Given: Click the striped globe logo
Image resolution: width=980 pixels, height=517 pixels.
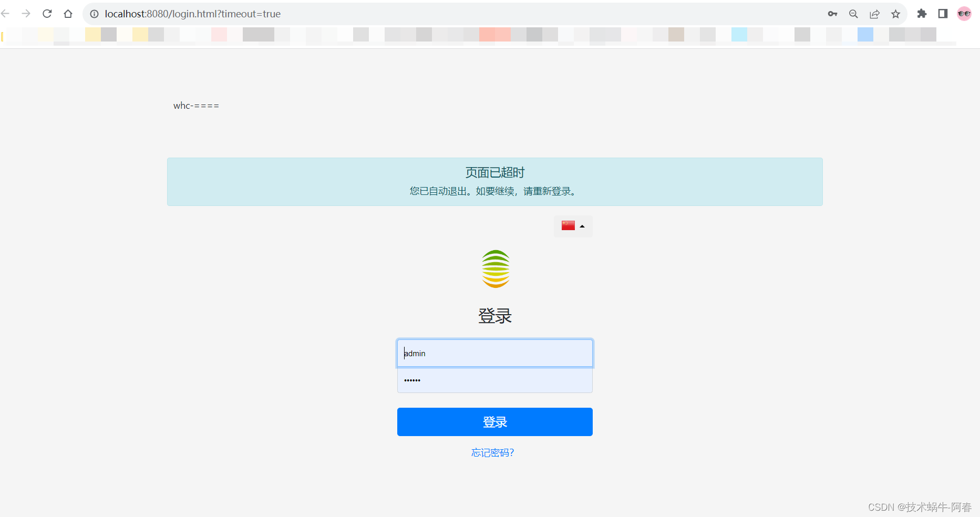Looking at the screenshot, I should coord(496,269).
